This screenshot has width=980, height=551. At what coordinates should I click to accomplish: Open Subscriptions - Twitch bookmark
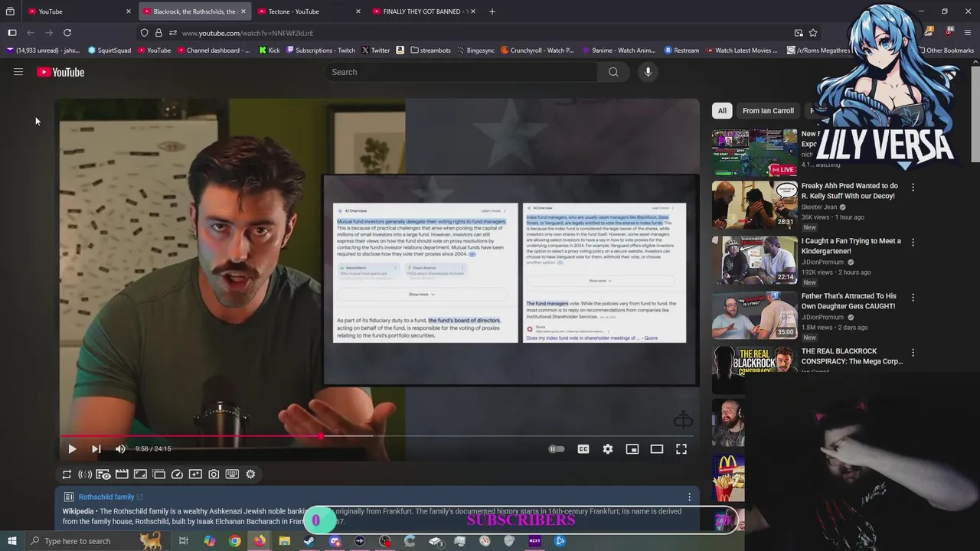[x=320, y=51]
